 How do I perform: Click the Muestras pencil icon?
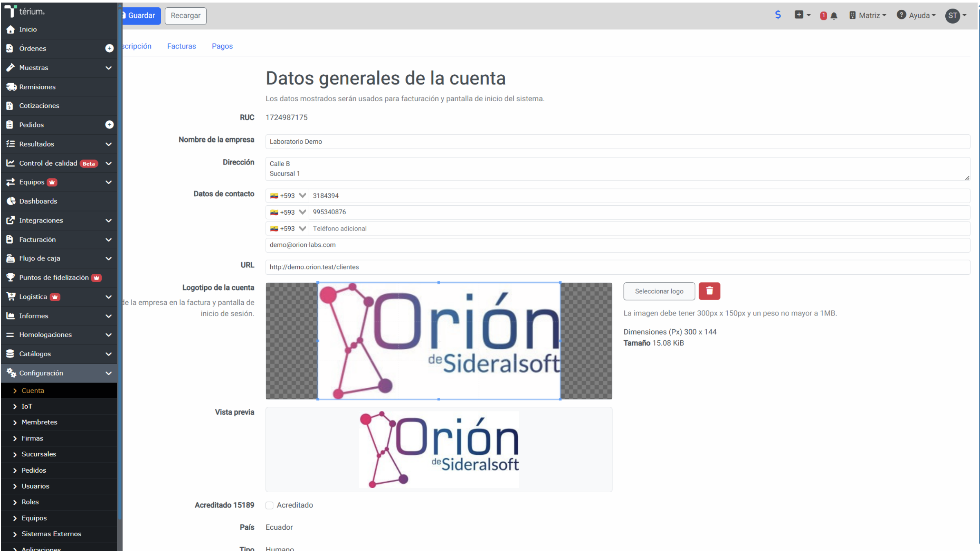pos(11,68)
